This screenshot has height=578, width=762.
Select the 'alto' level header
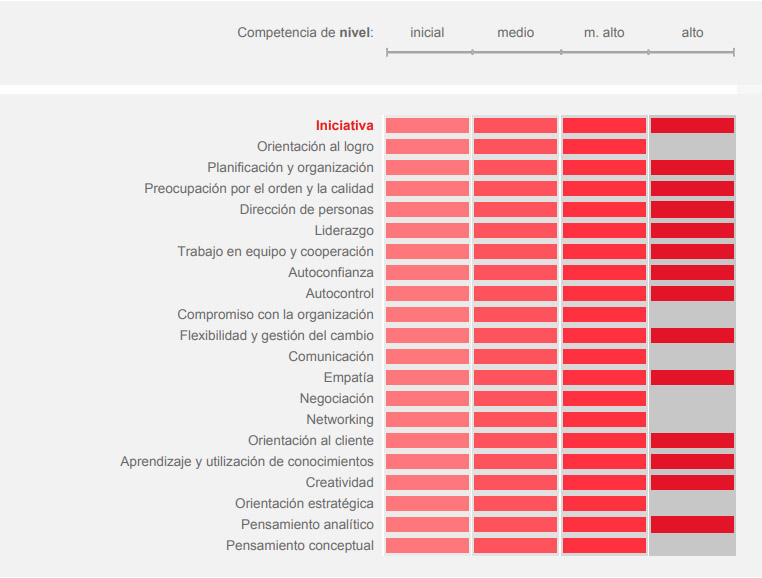coord(692,33)
